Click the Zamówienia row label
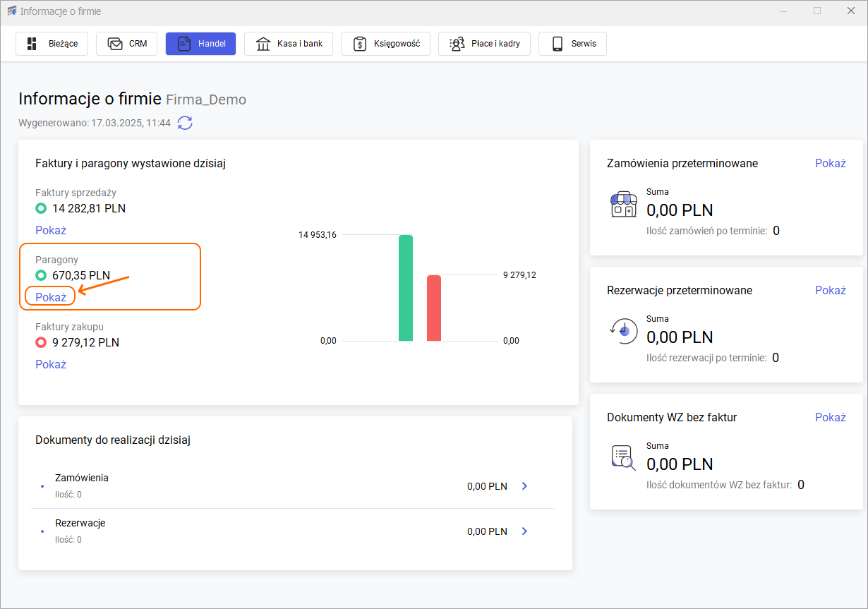Image resolution: width=868 pixels, height=609 pixels. tap(82, 478)
